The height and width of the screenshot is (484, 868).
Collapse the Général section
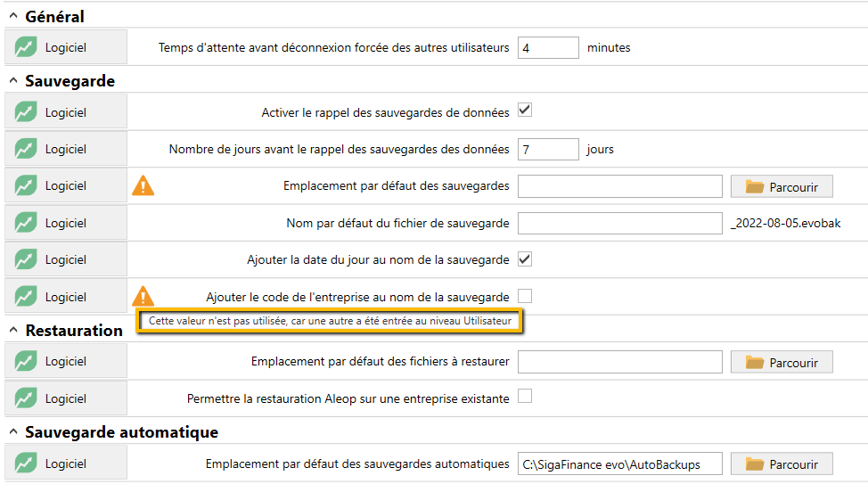[x=13, y=16]
